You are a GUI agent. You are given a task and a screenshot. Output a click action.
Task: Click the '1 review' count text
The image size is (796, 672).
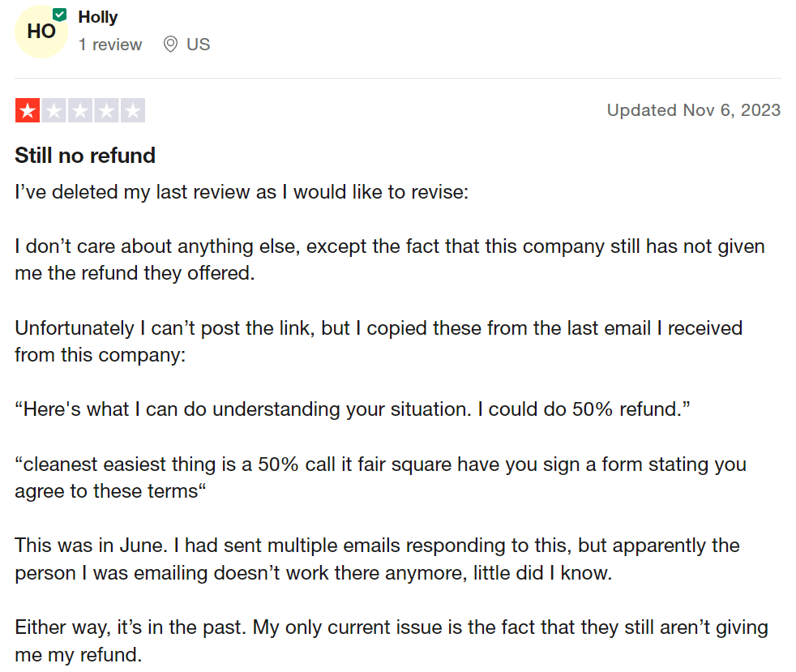coord(110,45)
